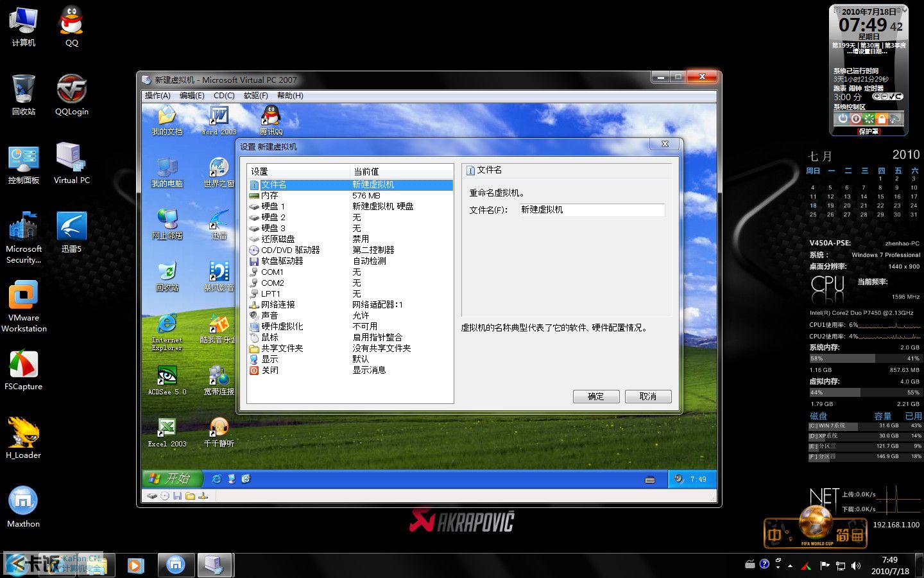Click the blue power icon in clock gadget
Viewport: 924px width, 578px height.
tap(843, 119)
